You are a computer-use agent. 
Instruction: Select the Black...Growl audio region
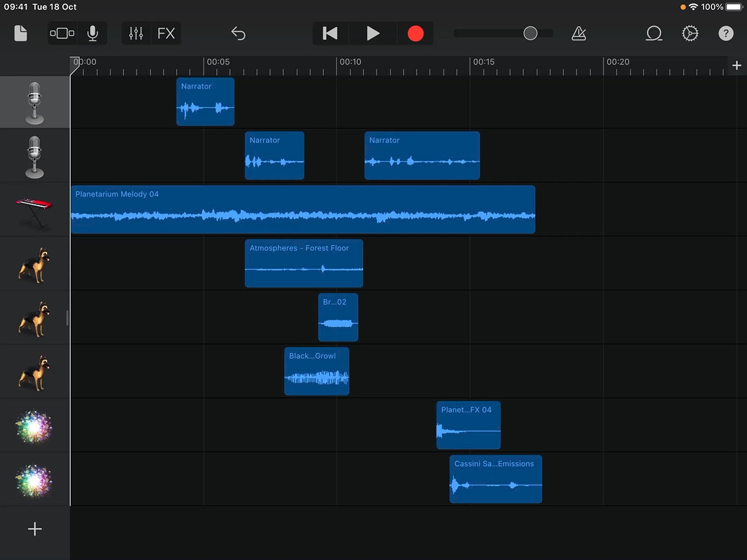click(317, 371)
